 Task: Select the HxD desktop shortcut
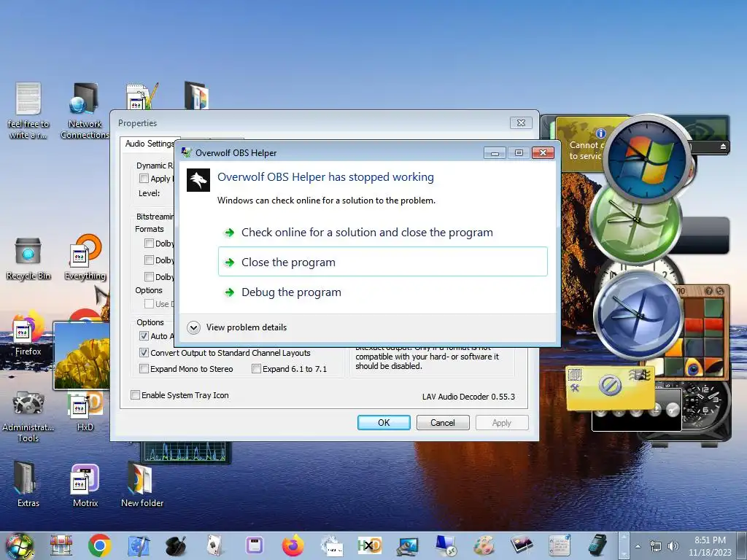pyautogui.click(x=85, y=411)
